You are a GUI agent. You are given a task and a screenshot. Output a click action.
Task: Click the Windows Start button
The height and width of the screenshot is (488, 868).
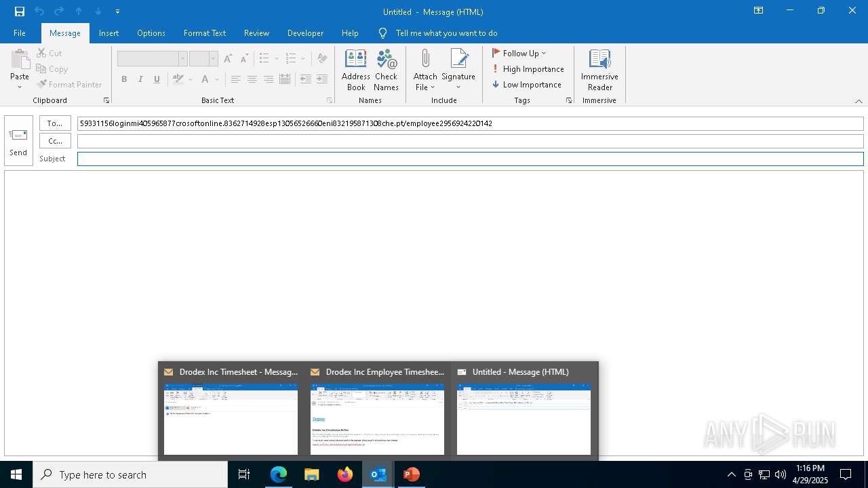pyautogui.click(x=16, y=474)
